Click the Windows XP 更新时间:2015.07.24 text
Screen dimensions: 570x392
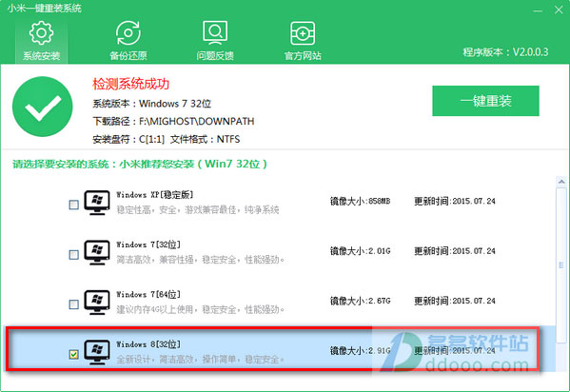[x=455, y=201]
